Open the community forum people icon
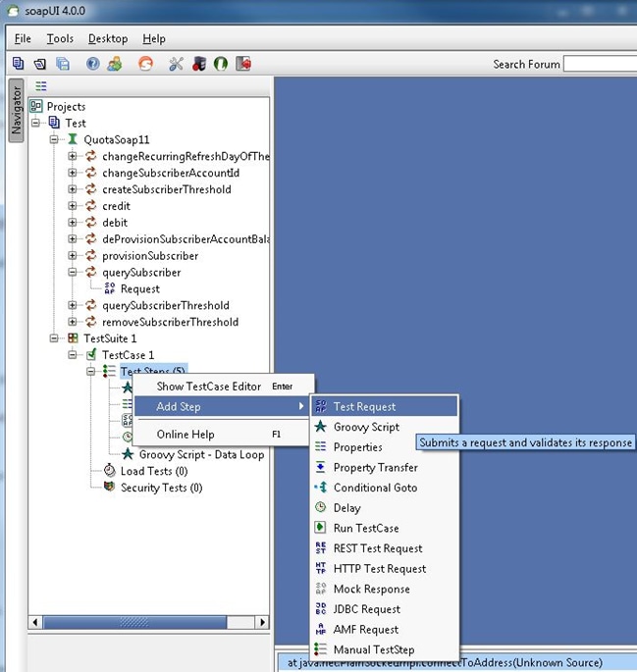637x672 pixels. (115, 64)
